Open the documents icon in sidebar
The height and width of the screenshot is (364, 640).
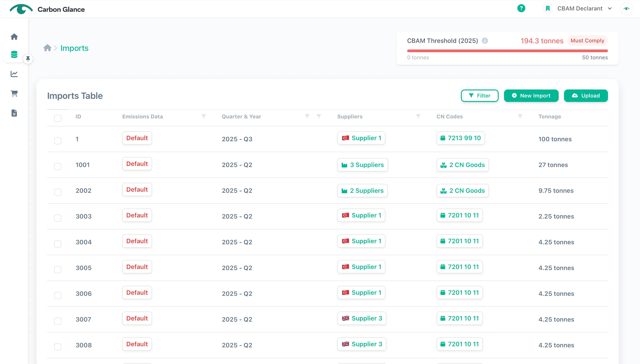[14, 113]
